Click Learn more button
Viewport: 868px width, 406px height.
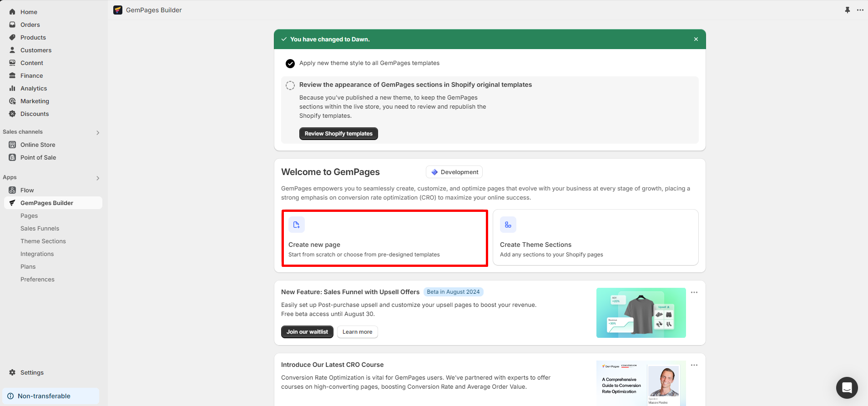[357, 332]
